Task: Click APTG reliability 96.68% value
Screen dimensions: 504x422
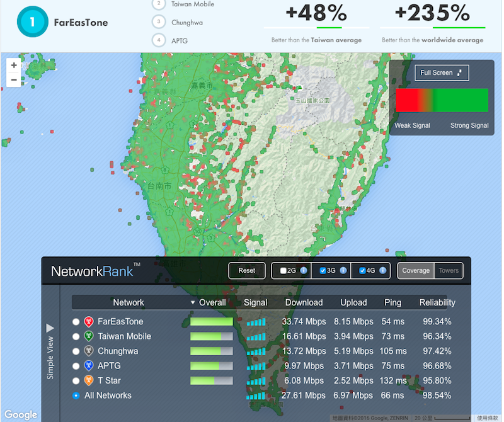Action: pyautogui.click(x=437, y=366)
